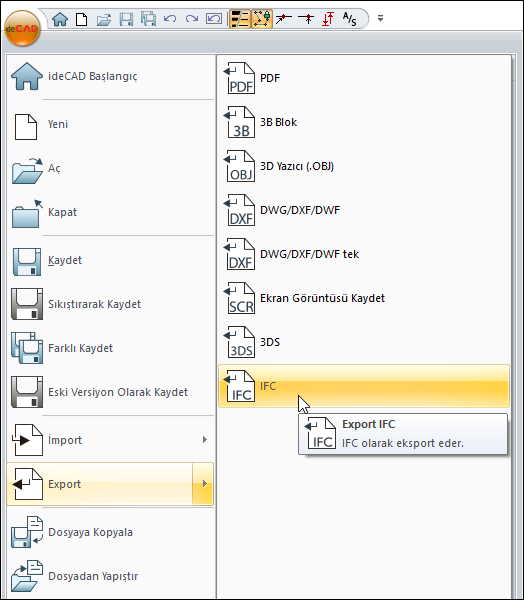Open the İmport menu entry
The height and width of the screenshot is (600, 524).
click(x=100, y=440)
